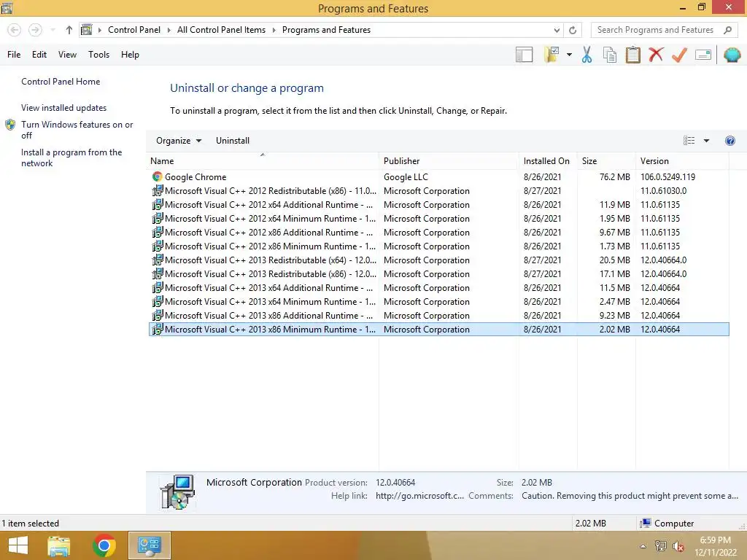Open the Windows Start button
Viewport: 747px width, 560px height.
pyautogui.click(x=18, y=545)
